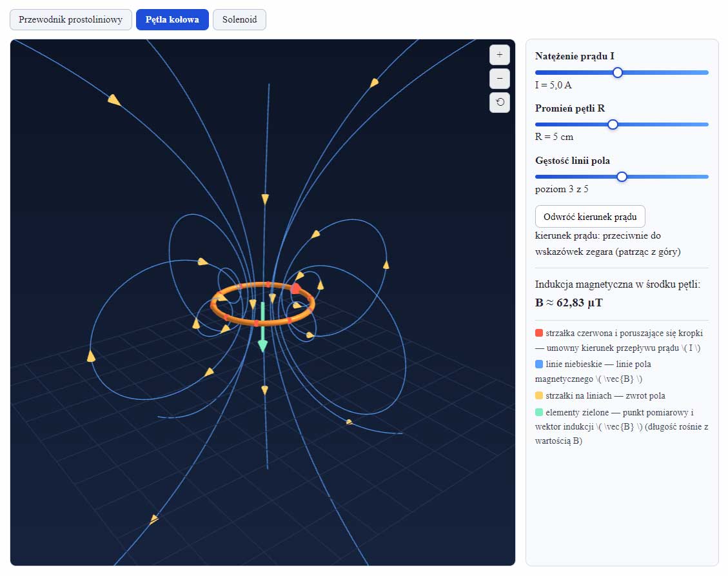The image size is (728, 576).
Task: Click the I = 5,0 A value
Action: pyautogui.click(x=553, y=85)
